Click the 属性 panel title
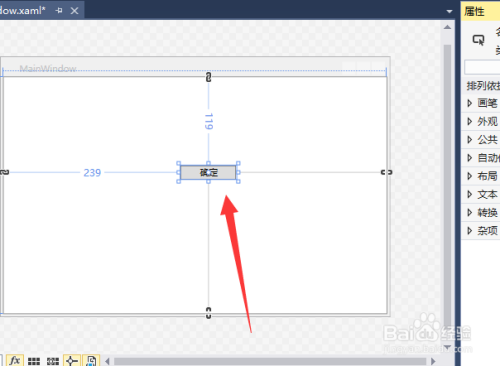Image resolution: width=500 pixels, height=366 pixels. tap(474, 12)
